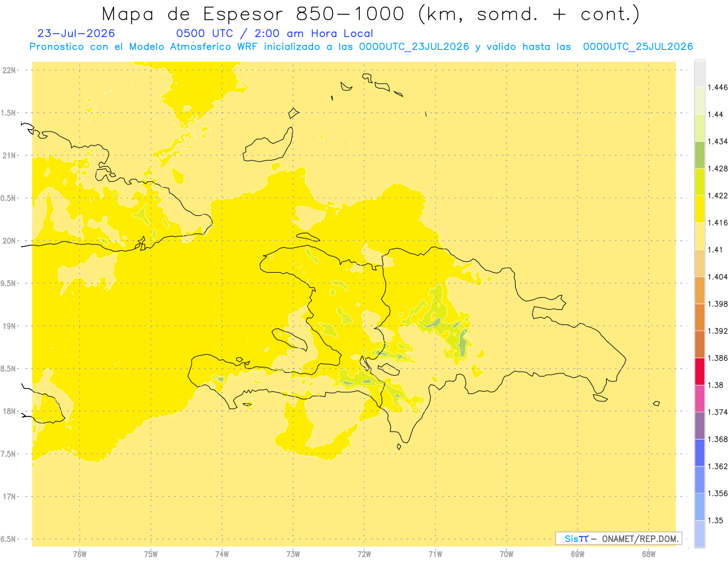Click the pink 1.374–1.38 legend swatch
728x562 pixels.
click(699, 398)
